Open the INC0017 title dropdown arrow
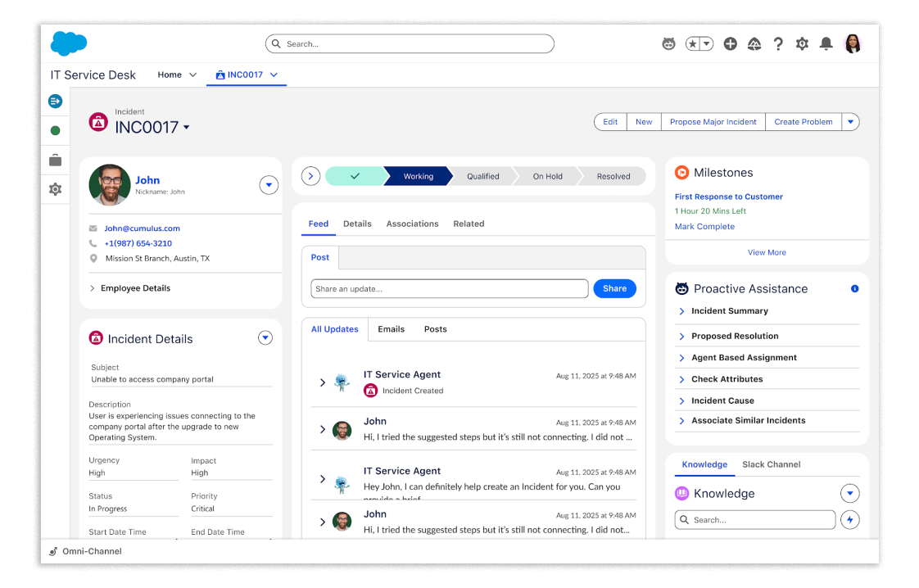The image size is (919, 588). (187, 127)
